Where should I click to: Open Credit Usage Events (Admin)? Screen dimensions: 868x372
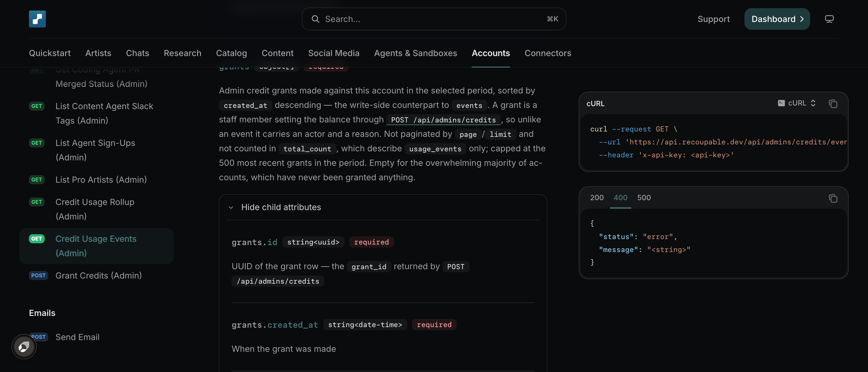(96, 246)
